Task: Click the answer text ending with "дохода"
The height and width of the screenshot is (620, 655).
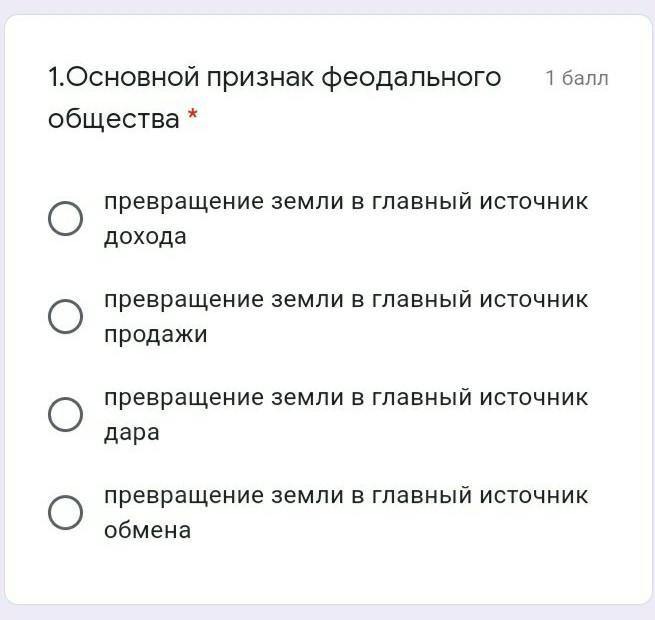Action: (x=346, y=219)
